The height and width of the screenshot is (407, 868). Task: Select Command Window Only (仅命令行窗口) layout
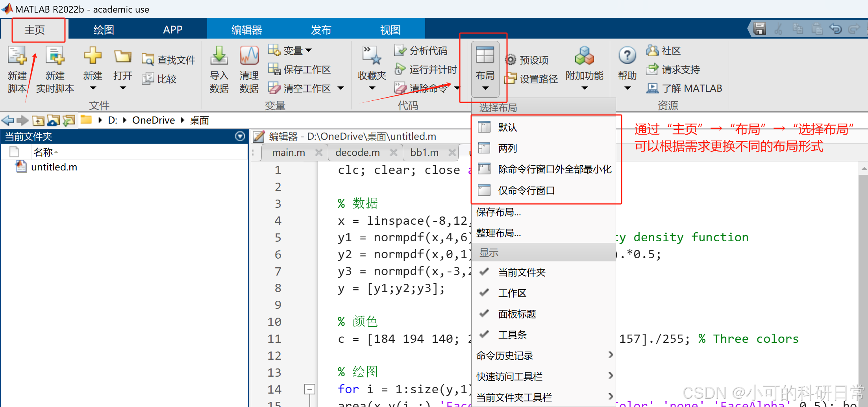point(543,190)
